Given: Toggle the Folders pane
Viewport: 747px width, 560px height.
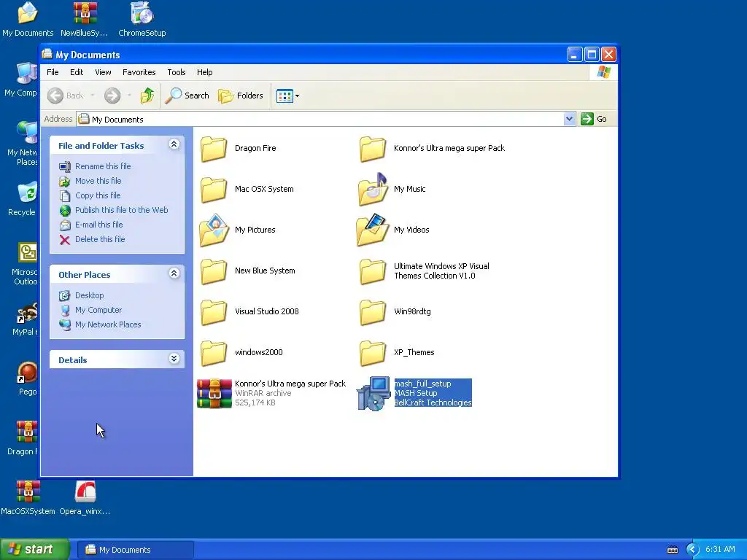Looking at the screenshot, I should [x=241, y=96].
